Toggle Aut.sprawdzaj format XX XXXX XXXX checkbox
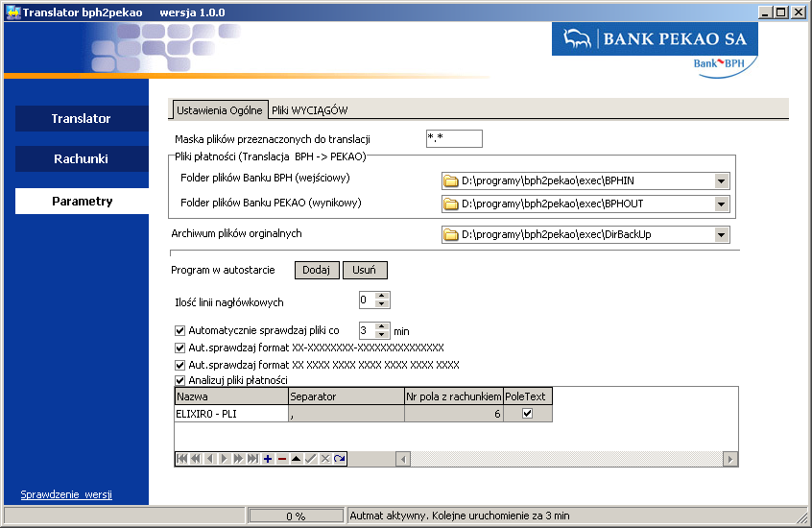The image size is (812, 528). coord(179,365)
